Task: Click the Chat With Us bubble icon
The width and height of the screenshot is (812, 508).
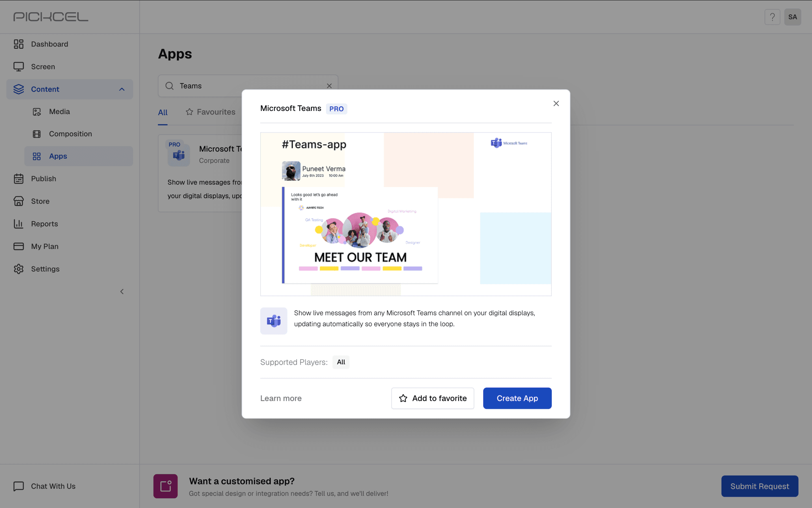Action: click(x=19, y=486)
